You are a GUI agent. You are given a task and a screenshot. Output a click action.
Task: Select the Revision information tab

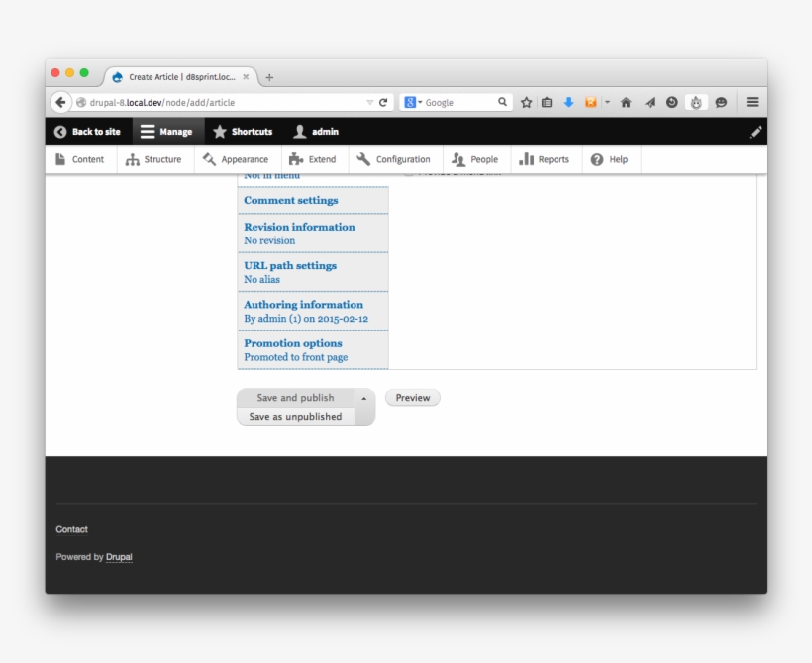pyautogui.click(x=299, y=227)
